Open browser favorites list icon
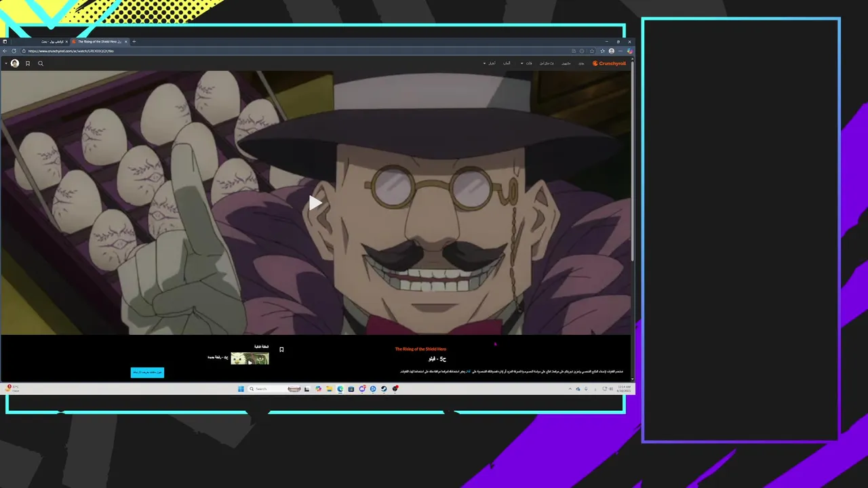This screenshot has width=868, height=488. click(x=602, y=51)
